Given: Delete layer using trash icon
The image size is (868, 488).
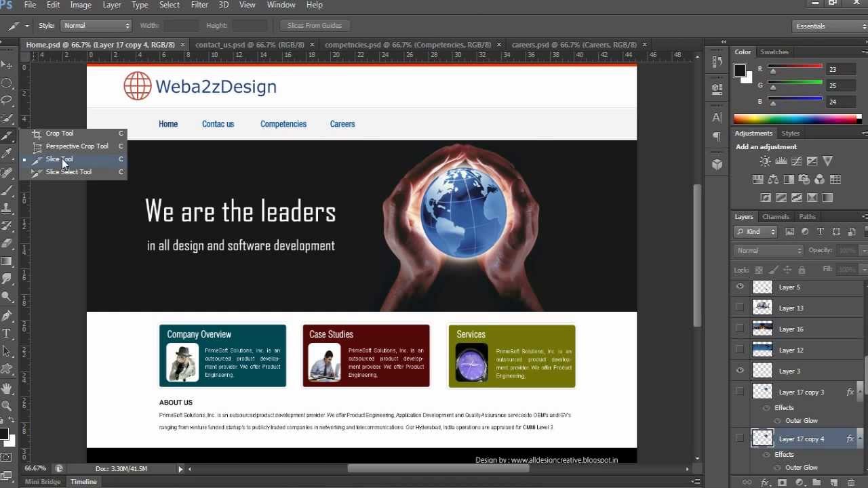Looking at the screenshot, I should point(851,483).
